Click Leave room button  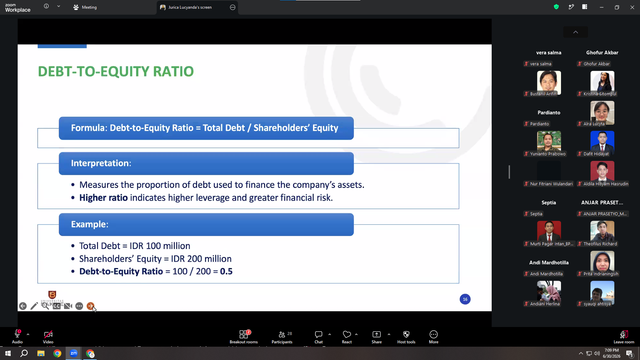click(624, 337)
